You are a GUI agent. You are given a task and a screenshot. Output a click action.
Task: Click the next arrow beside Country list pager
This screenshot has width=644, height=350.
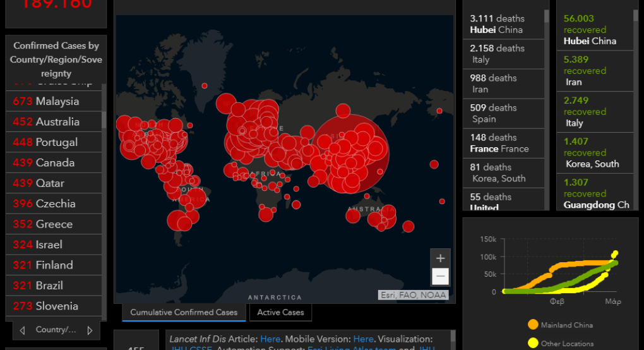pyautogui.click(x=90, y=330)
